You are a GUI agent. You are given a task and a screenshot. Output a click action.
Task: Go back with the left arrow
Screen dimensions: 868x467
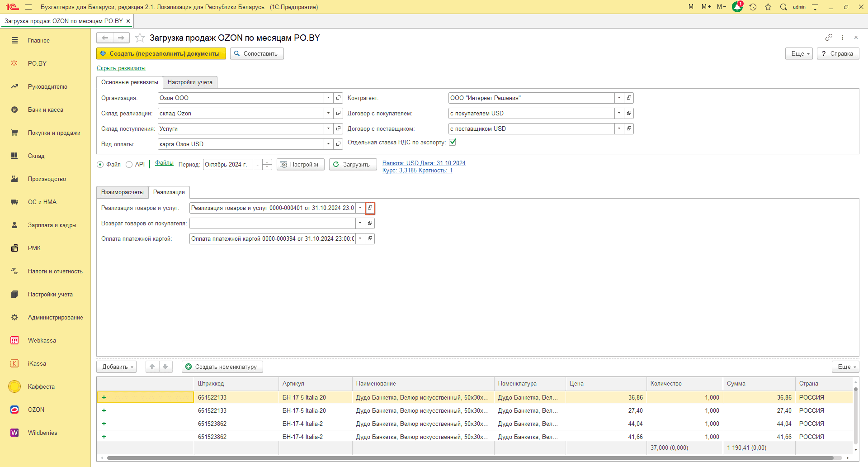pyautogui.click(x=105, y=38)
